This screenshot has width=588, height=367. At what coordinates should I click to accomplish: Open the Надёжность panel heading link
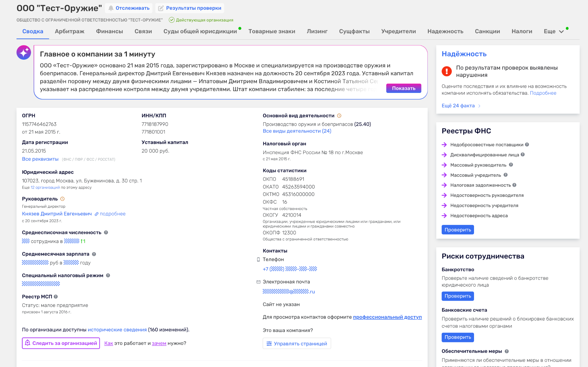(464, 54)
